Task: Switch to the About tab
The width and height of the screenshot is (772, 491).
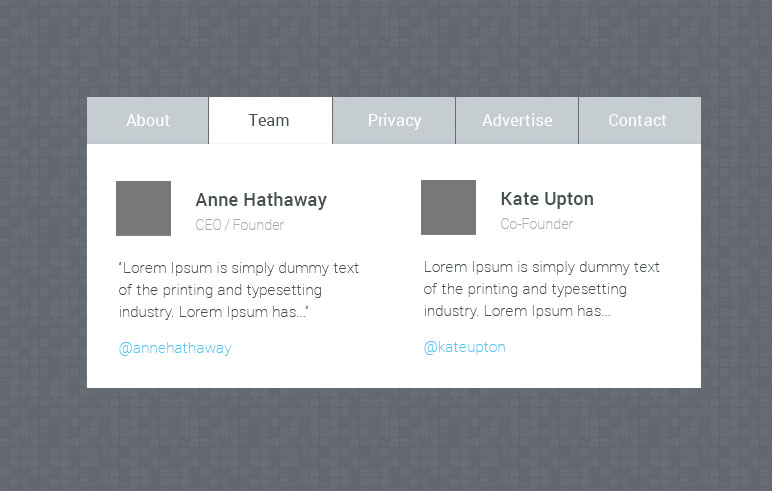Action: [148, 120]
